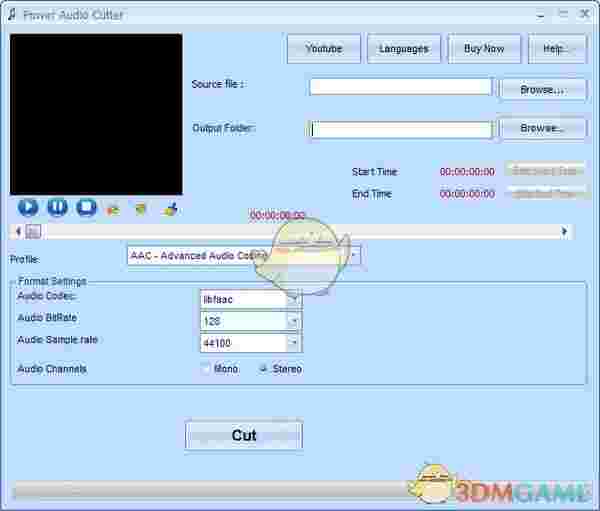Image resolution: width=600 pixels, height=511 pixels.
Task: Click the button beside the Start Time value
Action: [545, 170]
